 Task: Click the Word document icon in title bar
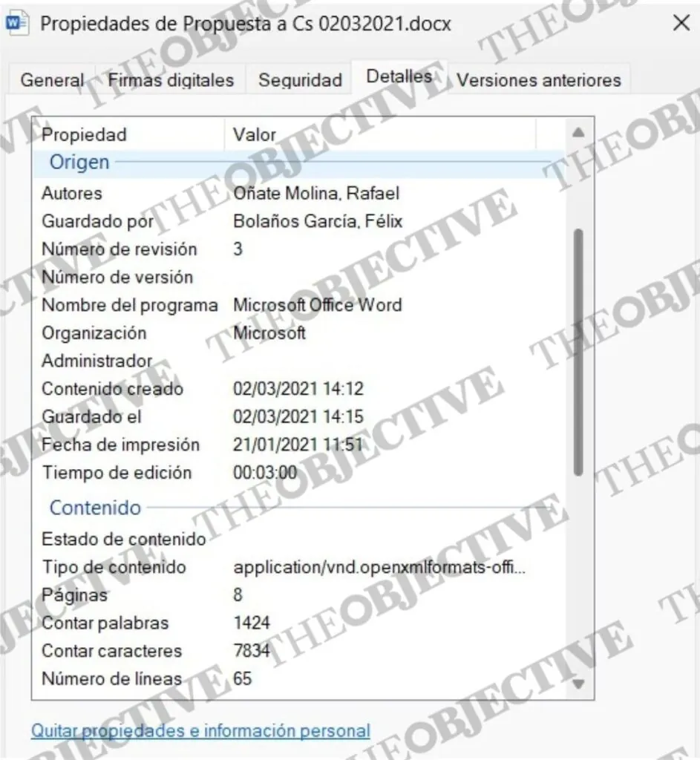16,23
